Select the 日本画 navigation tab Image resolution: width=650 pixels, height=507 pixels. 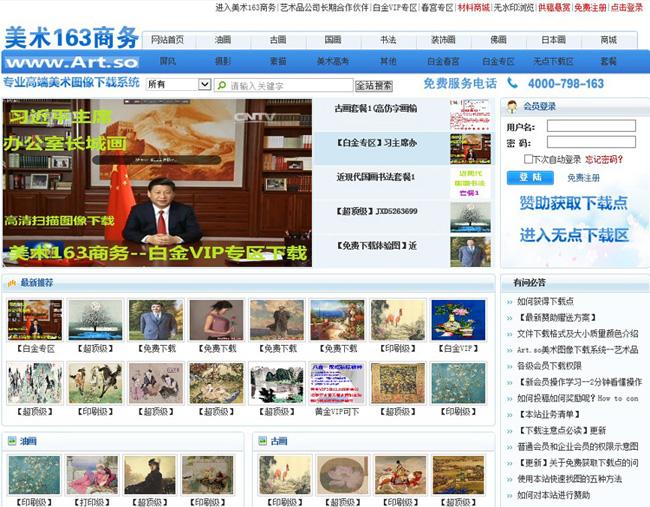click(554, 40)
